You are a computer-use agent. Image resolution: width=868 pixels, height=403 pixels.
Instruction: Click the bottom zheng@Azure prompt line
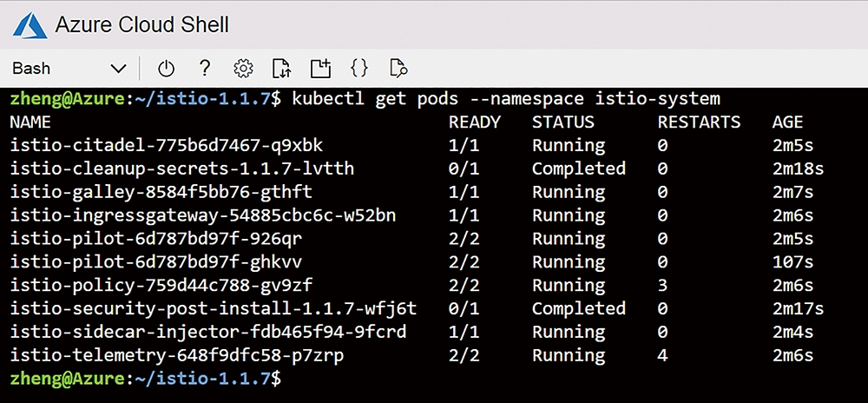click(x=146, y=379)
